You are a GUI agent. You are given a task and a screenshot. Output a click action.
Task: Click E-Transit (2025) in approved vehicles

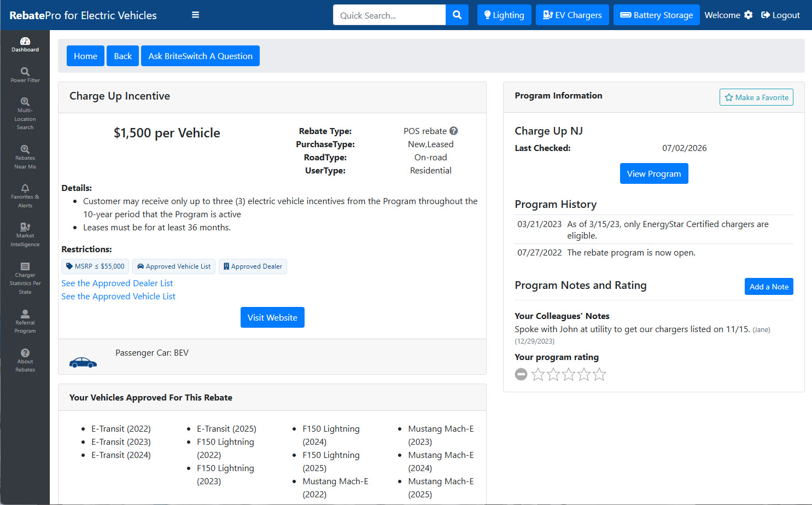click(x=226, y=429)
